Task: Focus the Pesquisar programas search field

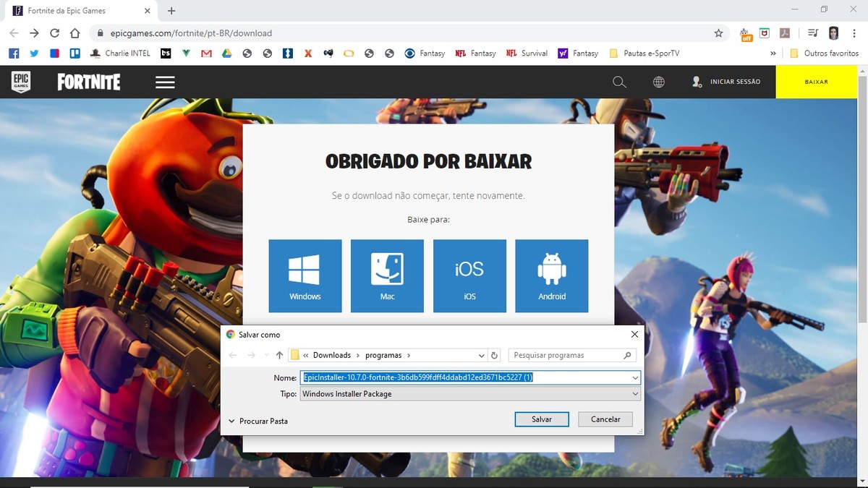Action: pos(573,355)
